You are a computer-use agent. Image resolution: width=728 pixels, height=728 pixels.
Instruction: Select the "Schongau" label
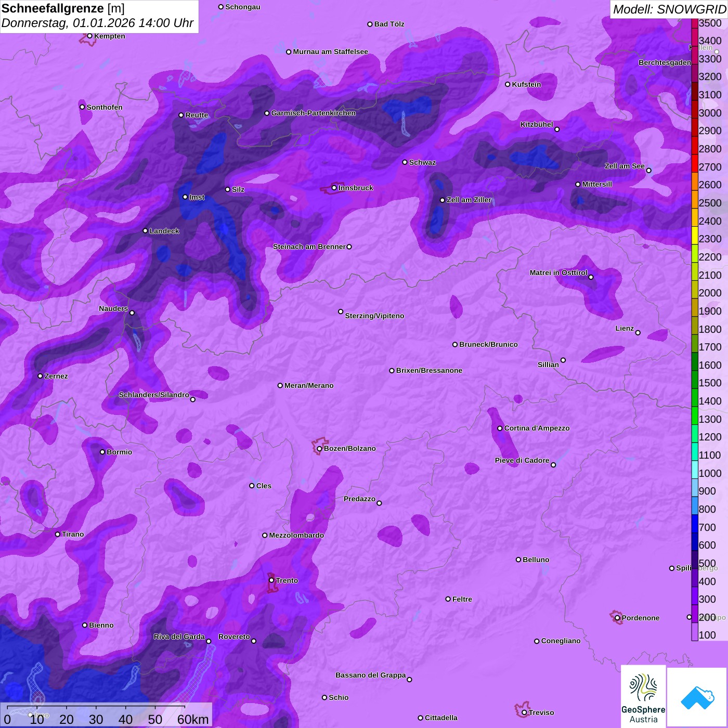[243, 7]
